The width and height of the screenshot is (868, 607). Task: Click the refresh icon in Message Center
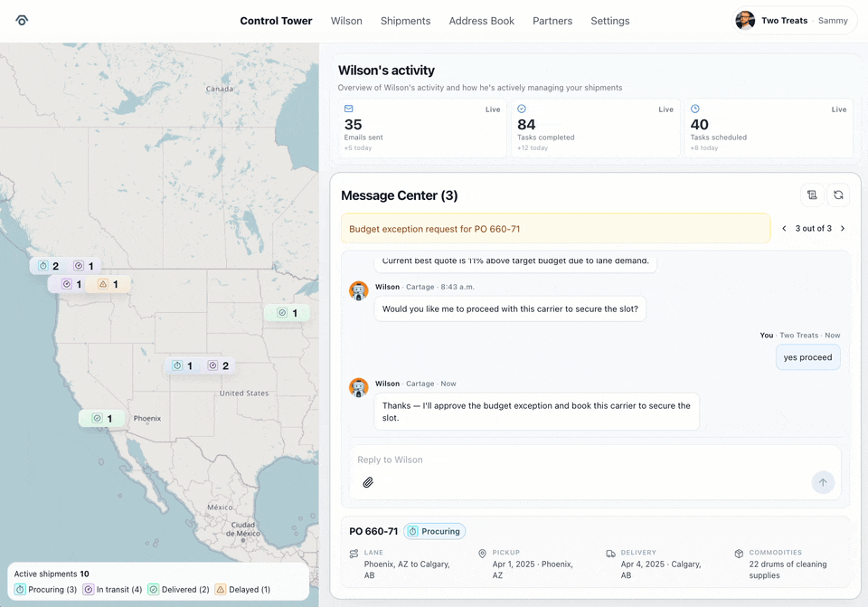pyautogui.click(x=838, y=195)
